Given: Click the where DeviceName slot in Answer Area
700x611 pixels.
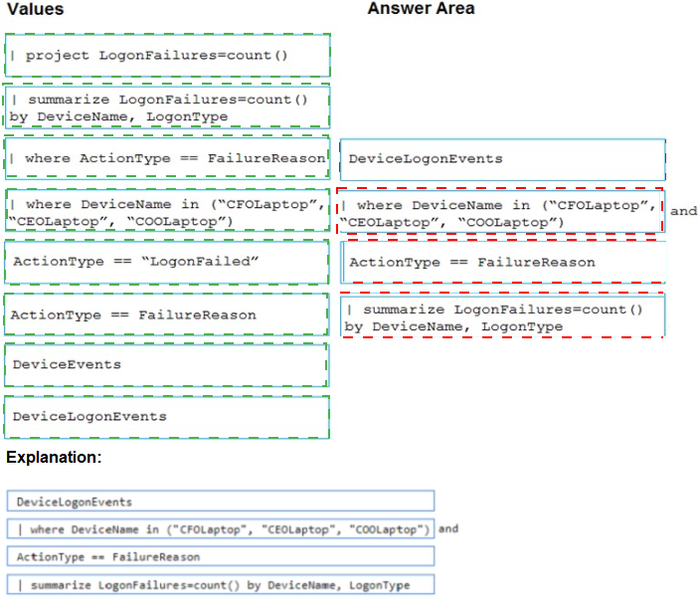Looking at the screenshot, I should [x=500, y=213].
